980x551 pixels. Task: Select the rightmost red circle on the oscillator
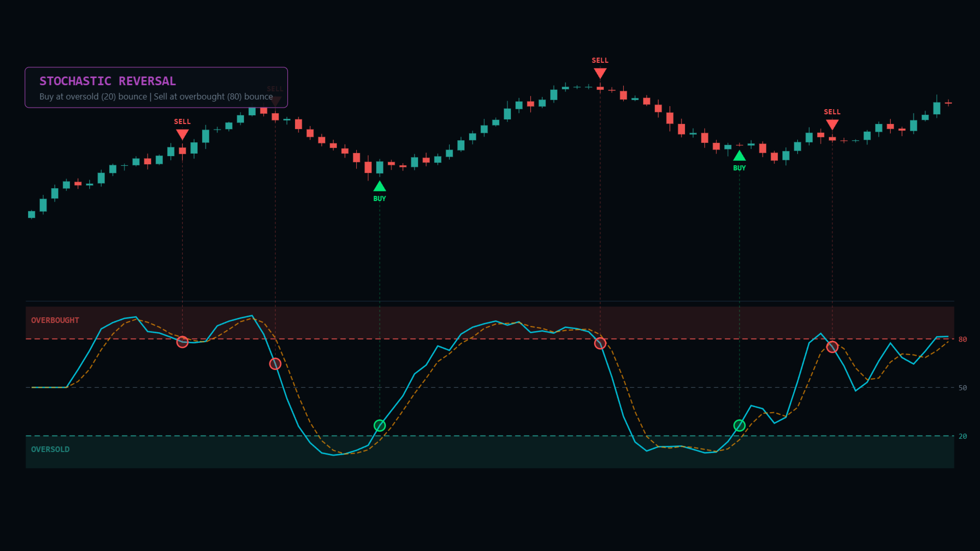(x=832, y=347)
